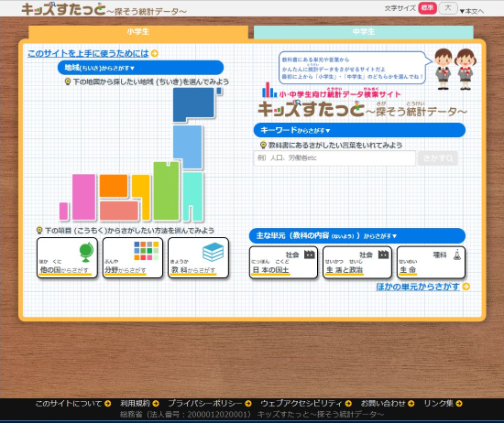Image resolution: width=504 pixels, height=423 pixels.
Task: Click the two student characters illustration
Action: click(455, 69)
